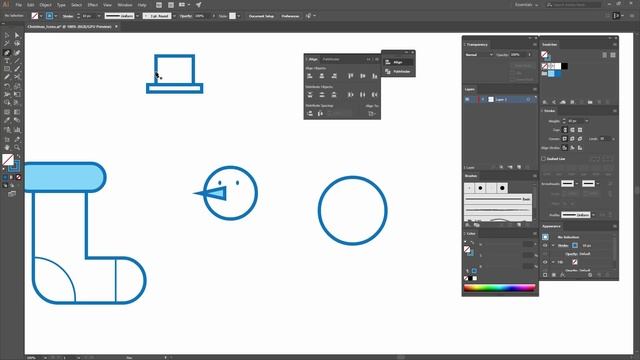The image size is (640, 360).
Task: Switch Swatches panel to list view
Action: (x=604, y=55)
